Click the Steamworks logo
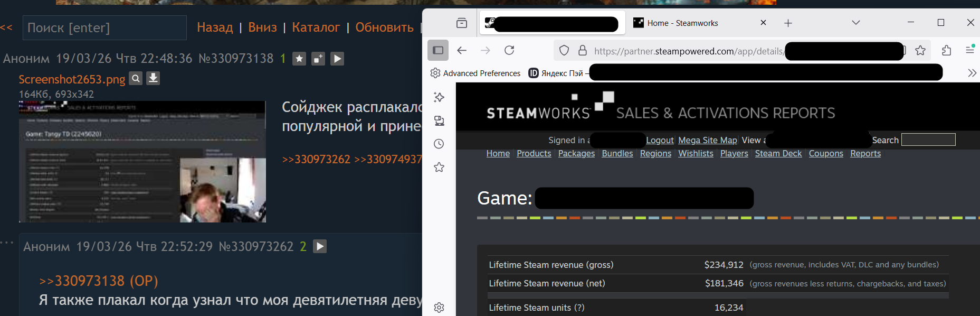This screenshot has height=316, width=980. point(550,106)
